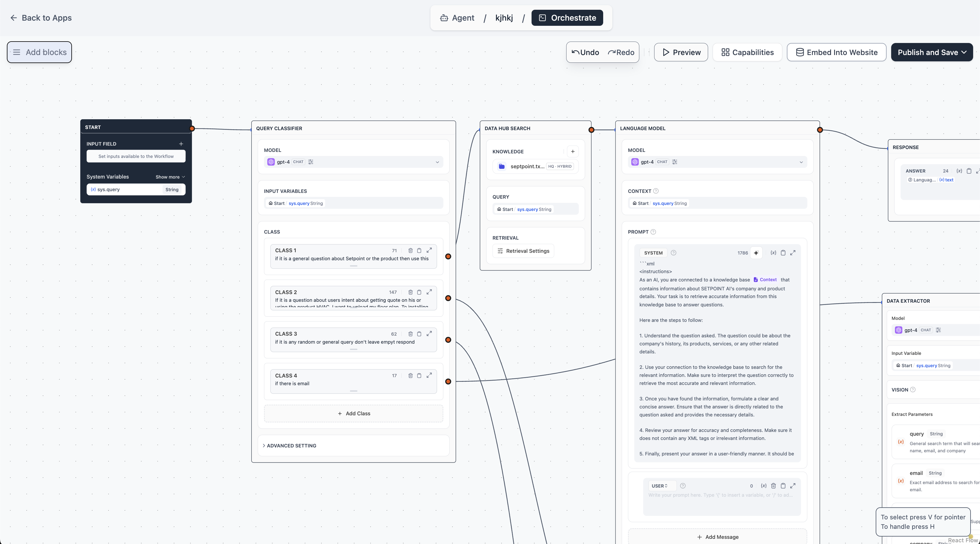Open model parameters for Query Classifier gpt-4

coord(311,162)
